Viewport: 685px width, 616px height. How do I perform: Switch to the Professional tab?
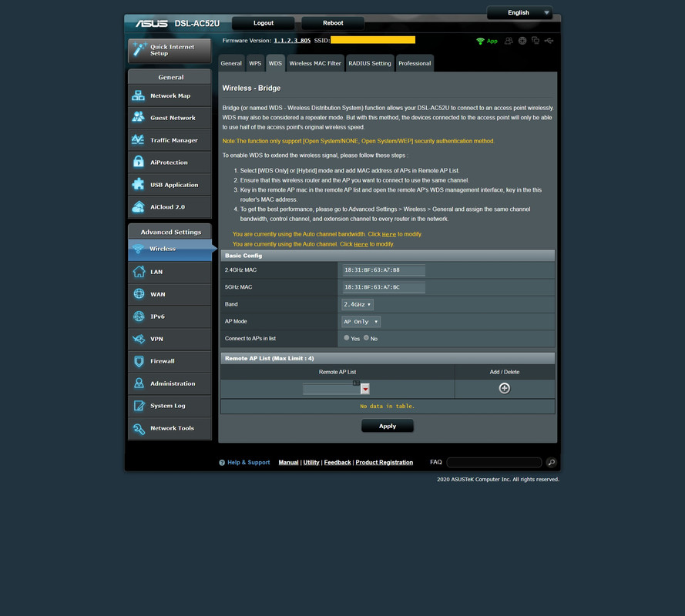[x=415, y=63]
